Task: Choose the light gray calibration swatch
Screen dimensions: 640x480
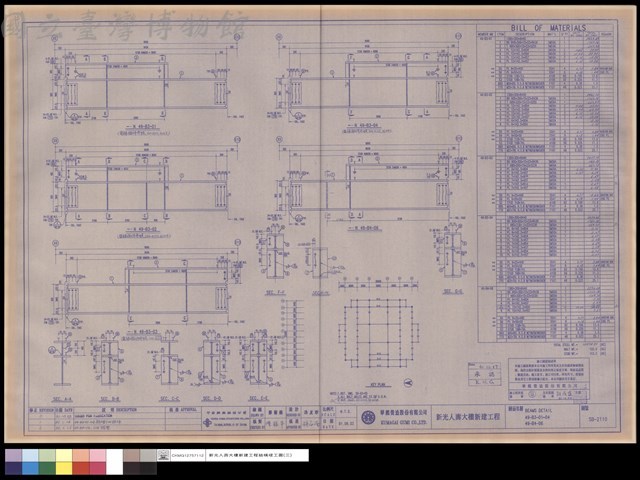Action: 148,456
